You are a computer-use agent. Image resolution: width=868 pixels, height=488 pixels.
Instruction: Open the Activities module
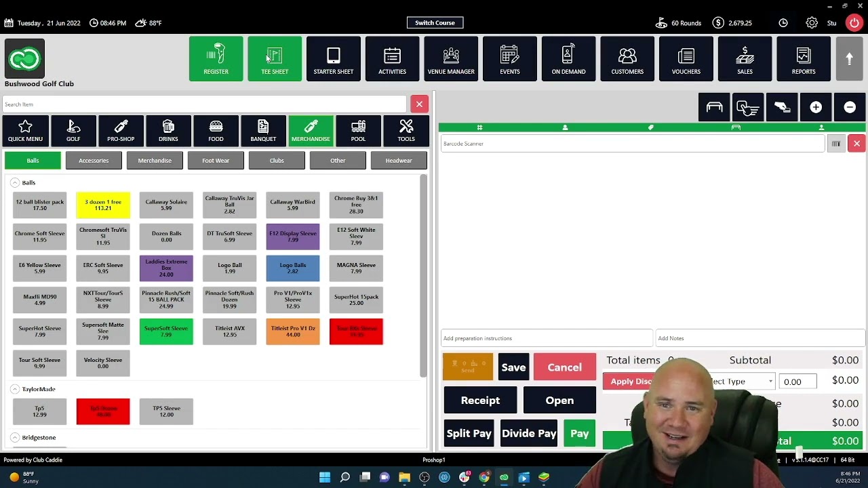point(392,59)
